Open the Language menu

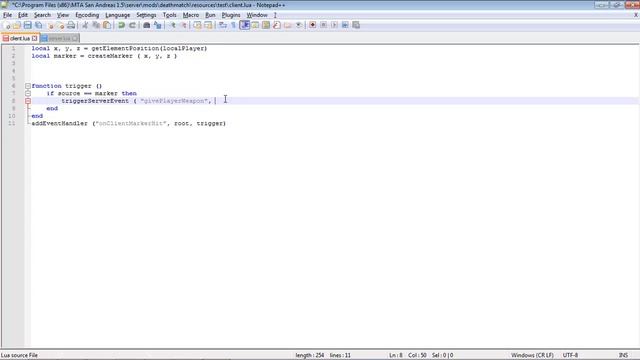(118, 15)
